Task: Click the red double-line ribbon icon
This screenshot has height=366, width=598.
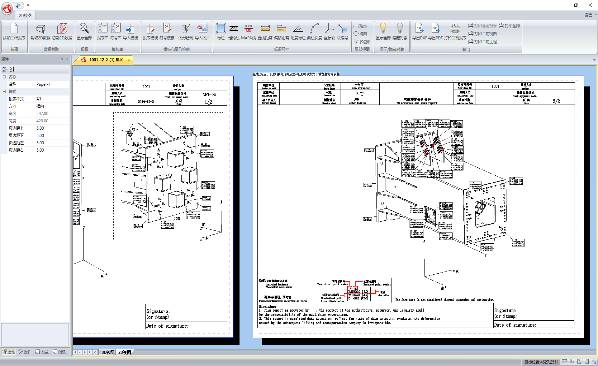Action: click(x=249, y=29)
